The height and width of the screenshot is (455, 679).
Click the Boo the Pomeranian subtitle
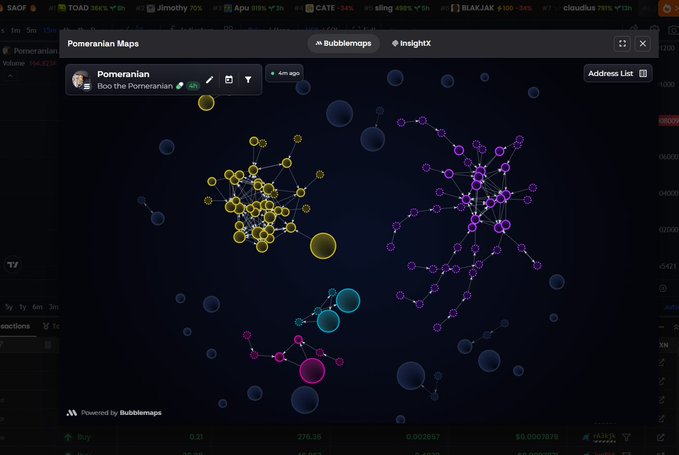pyautogui.click(x=135, y=86)
